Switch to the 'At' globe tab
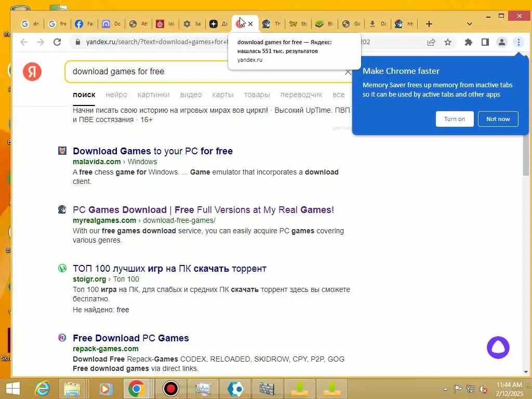The image size is (532, 399). (x=138, y=24)
